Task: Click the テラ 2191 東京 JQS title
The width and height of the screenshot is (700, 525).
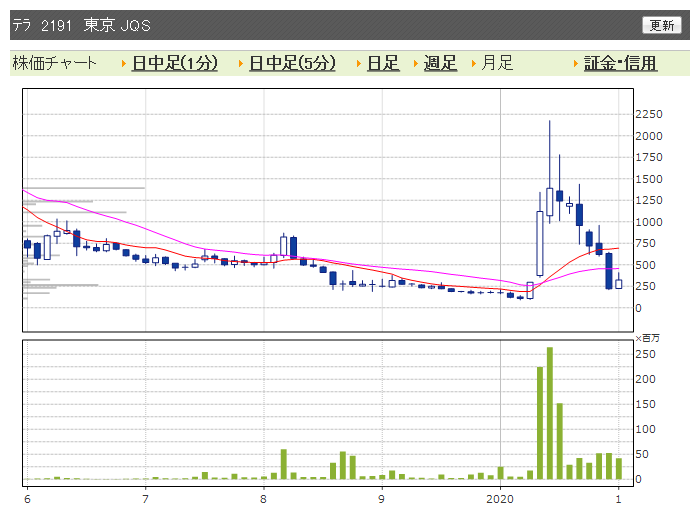Action: click(x=81, y=25)
